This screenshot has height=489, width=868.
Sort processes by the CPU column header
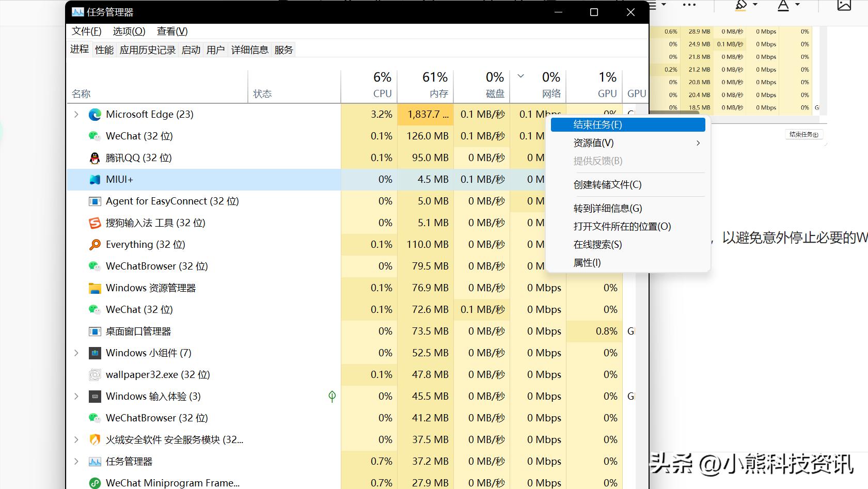pyautogui.click(x=382, y=85)
